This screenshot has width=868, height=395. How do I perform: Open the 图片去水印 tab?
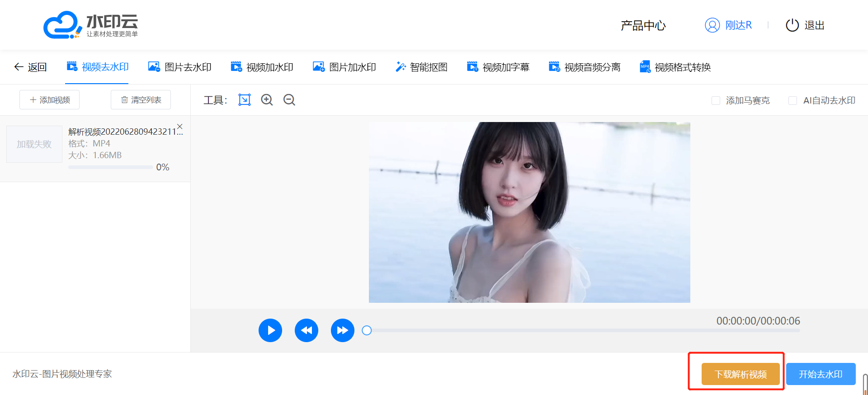(180, 67)
